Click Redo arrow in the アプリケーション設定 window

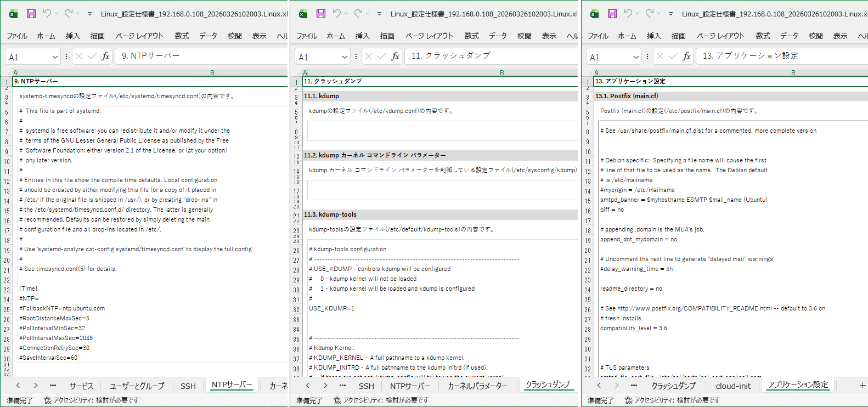649,14
